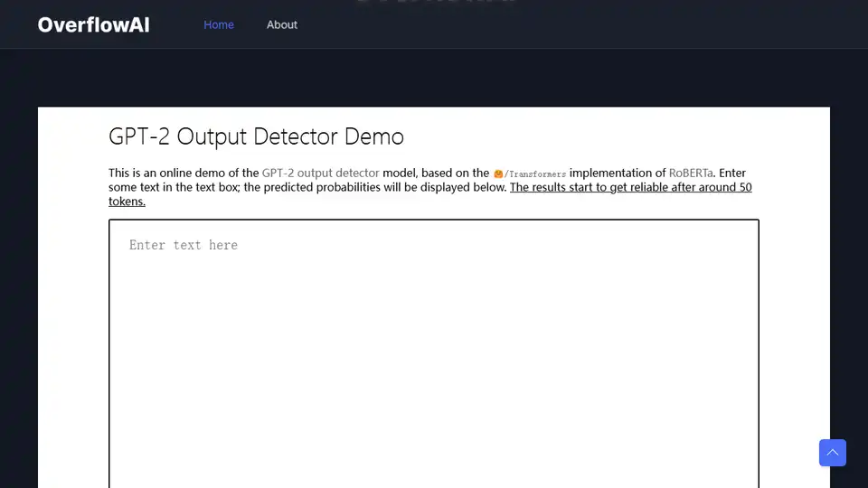Click the 'Enter text here' text box

434,354
